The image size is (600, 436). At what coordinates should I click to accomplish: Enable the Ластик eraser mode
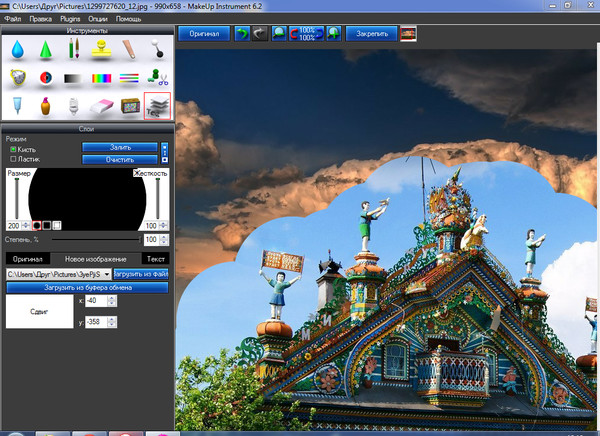click(13, 159)
